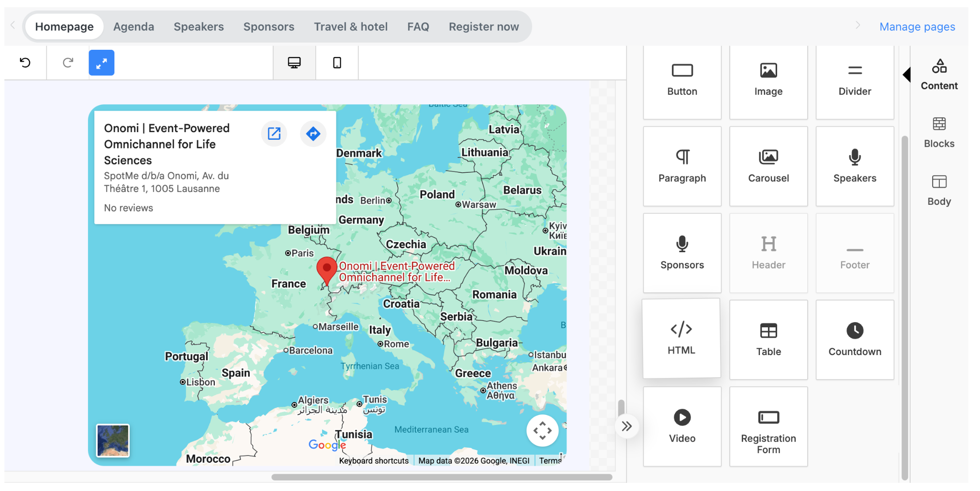Screen dimensions: 980x491
Task: Open map Keyboard shortcuts
Action: pos(374,461)
